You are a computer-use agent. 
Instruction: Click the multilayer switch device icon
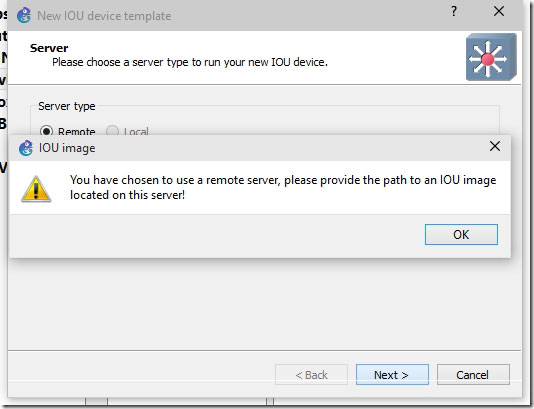491,57
